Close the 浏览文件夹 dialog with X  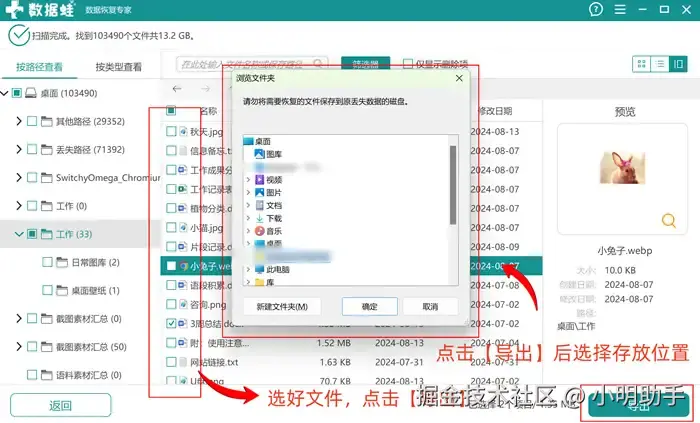click(459, 78)
